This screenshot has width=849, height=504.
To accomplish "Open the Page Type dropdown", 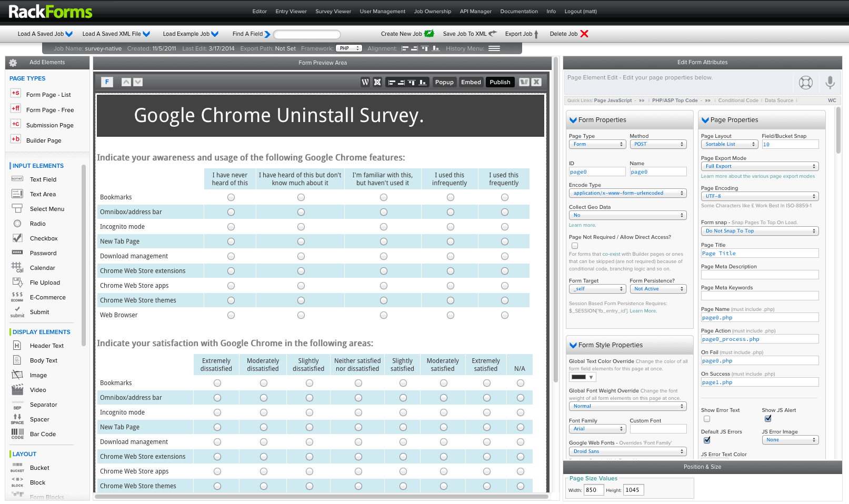I will pyautogui.click(x=597, y=144).
